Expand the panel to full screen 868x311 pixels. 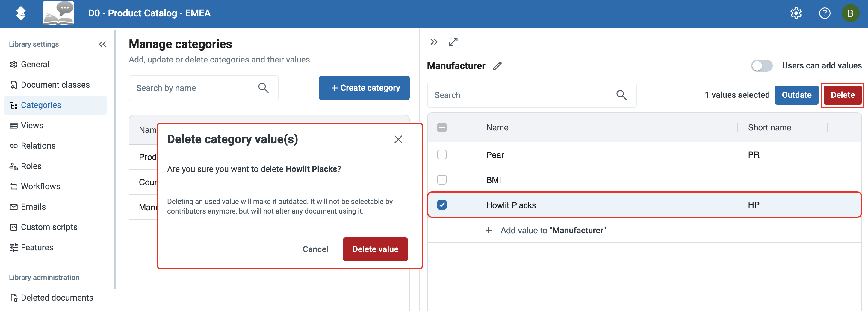click(x=453, y=42)
